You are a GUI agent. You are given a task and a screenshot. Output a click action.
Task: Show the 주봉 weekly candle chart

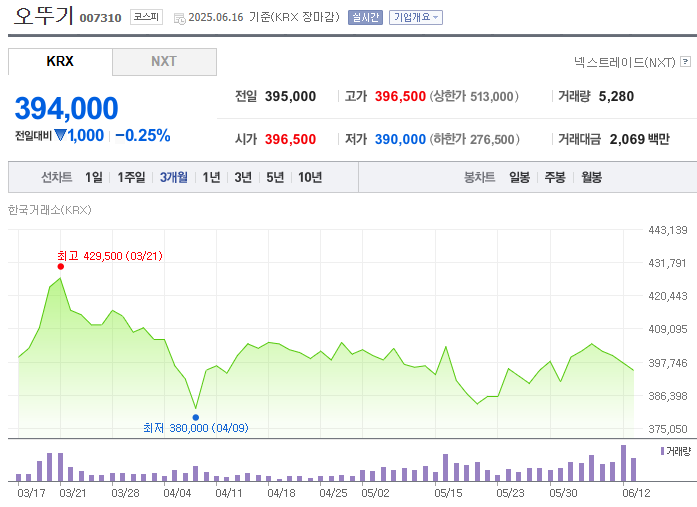tap(555, 177)
